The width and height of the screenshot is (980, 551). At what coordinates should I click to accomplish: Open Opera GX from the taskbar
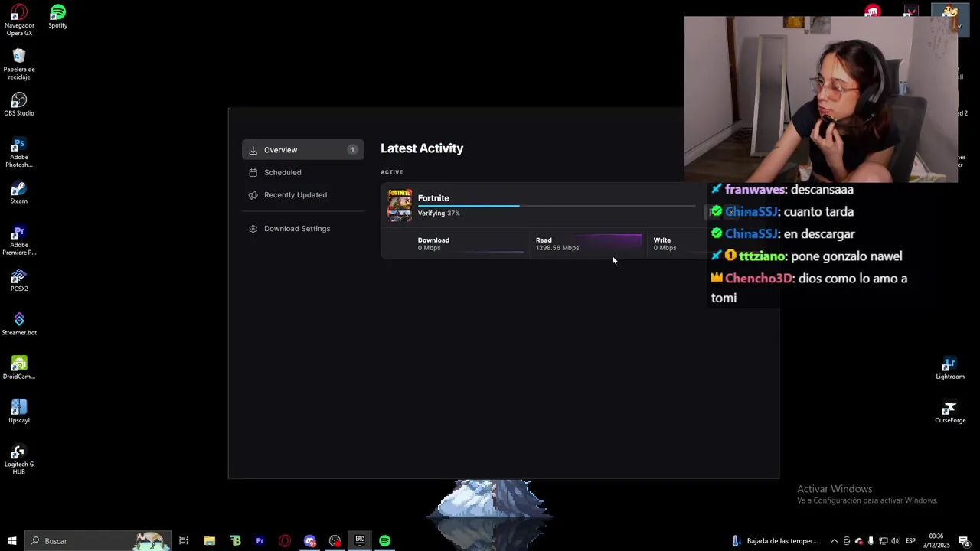click(x=285, y=541)
